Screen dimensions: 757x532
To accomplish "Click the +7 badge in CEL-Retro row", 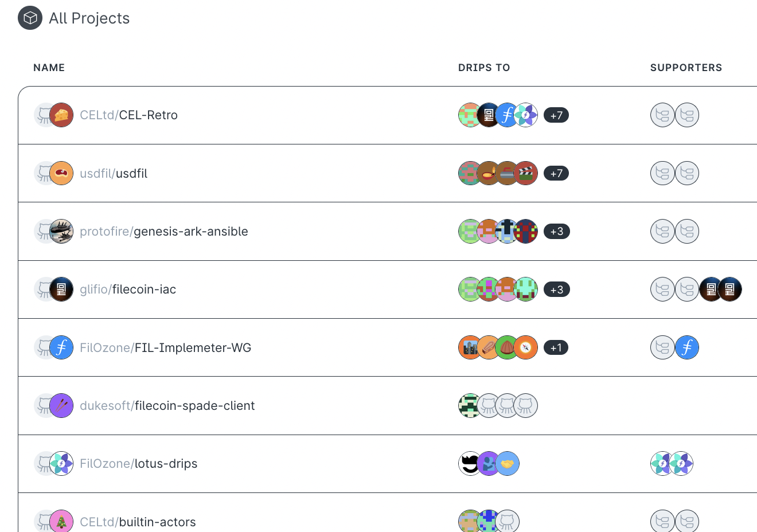I will [x=556, y=115].
